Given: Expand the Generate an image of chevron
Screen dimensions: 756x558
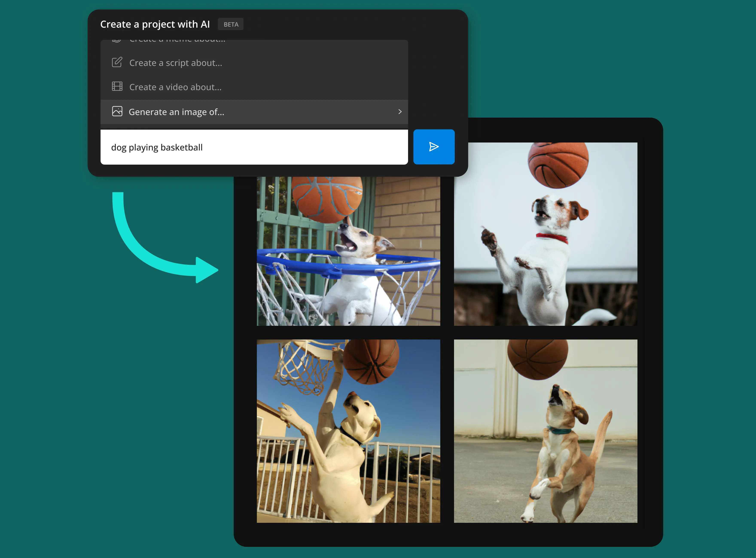Looking at the screenshot, I should [400, 111].
